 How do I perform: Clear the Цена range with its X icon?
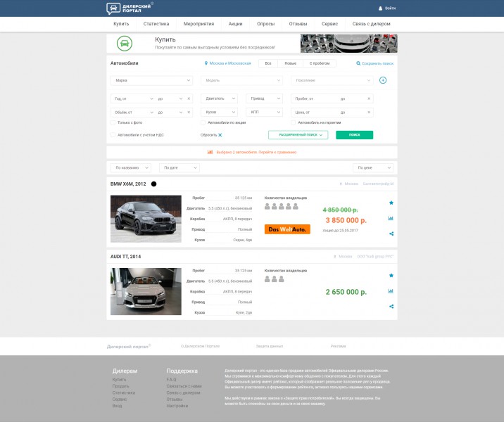(x=369, y=113)
